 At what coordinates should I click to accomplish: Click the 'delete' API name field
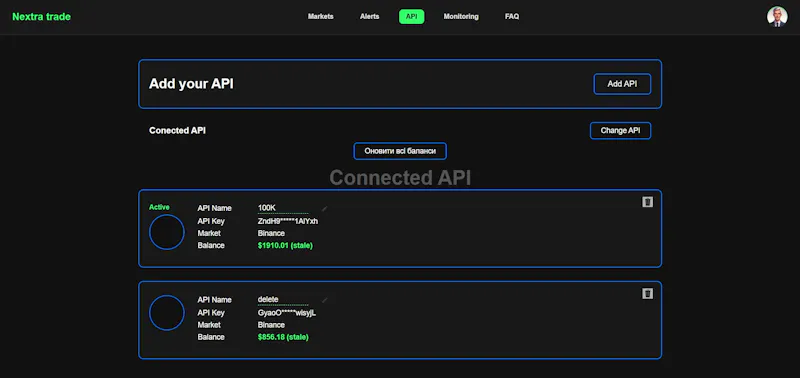[283, 300]
